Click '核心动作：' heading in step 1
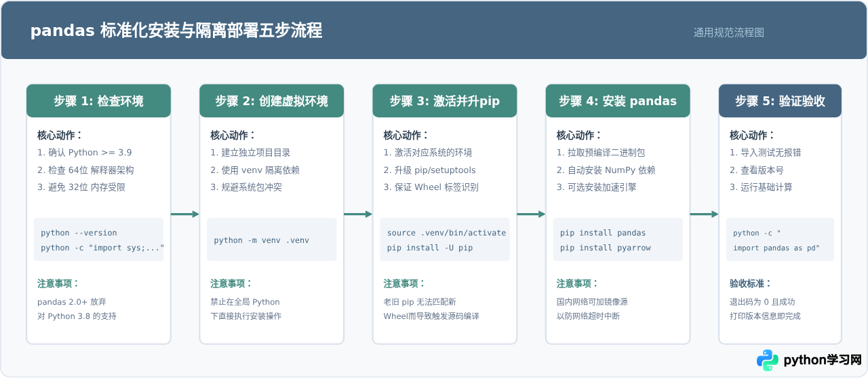The width and height of the screenshot is (868, 378). pyautogui.click(x=60, y=135)
